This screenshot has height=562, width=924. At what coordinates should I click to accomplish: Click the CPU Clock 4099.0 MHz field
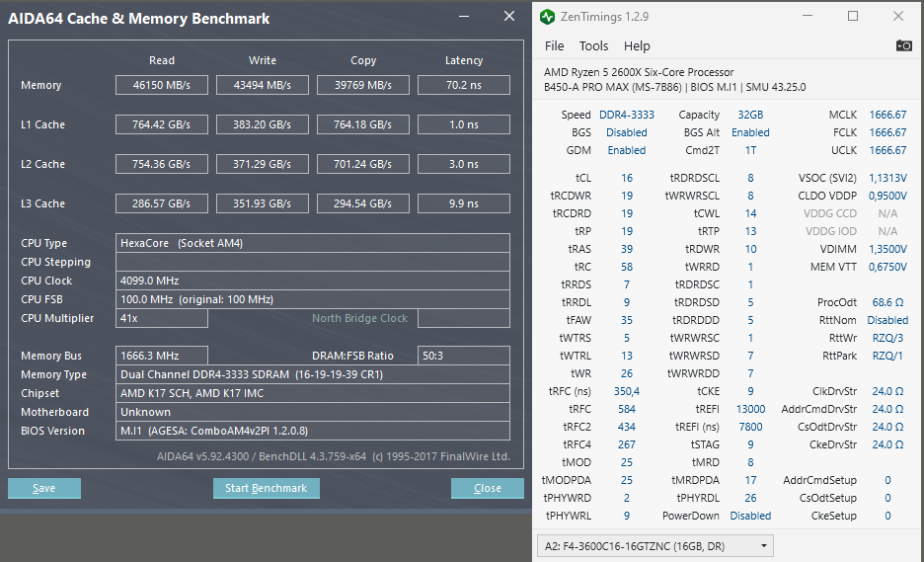tap(312, 281)
